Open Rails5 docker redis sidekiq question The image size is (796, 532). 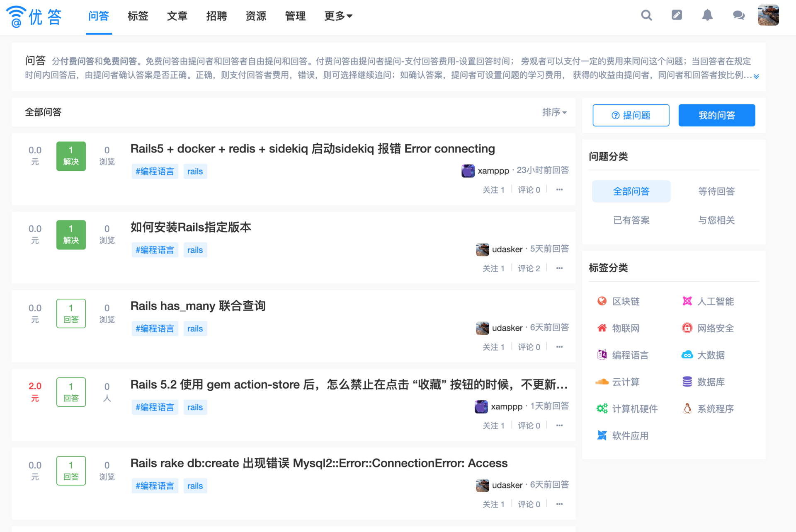click(x=313, y=149)
